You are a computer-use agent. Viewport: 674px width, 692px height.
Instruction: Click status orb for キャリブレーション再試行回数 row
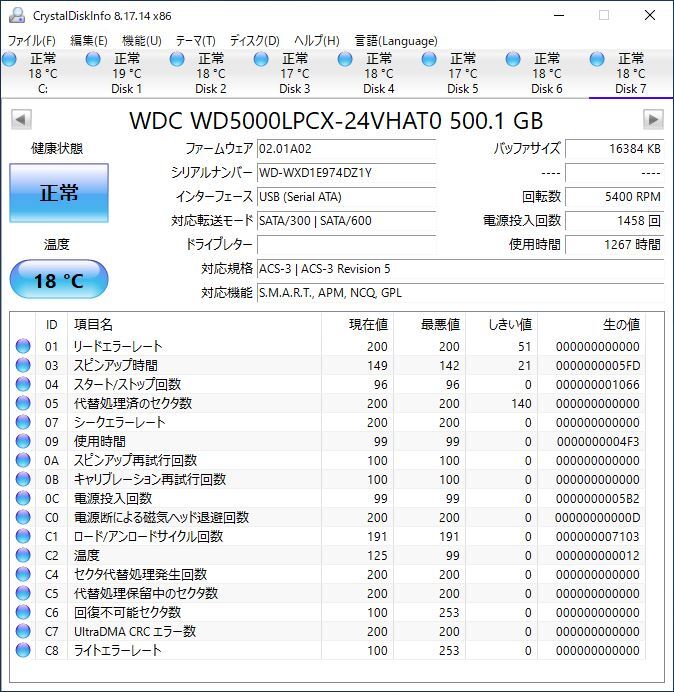(23, 479)
